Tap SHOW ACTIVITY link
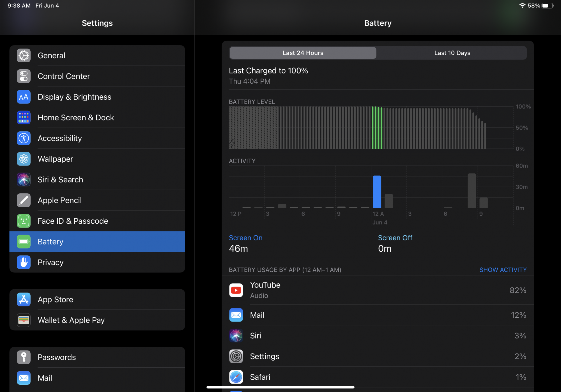Image resolution: width=561 pixels, height=392 pixels. (503, 270)
